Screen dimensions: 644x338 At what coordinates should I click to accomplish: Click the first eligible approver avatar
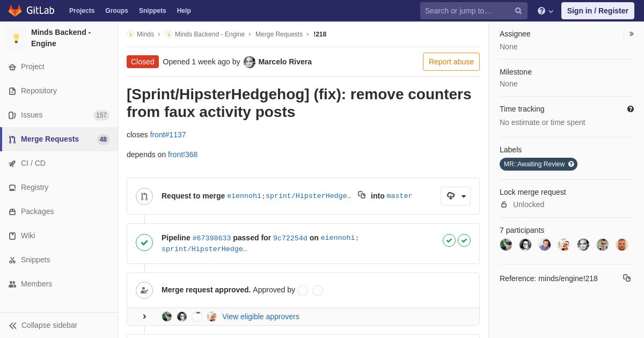pos(167,317)
